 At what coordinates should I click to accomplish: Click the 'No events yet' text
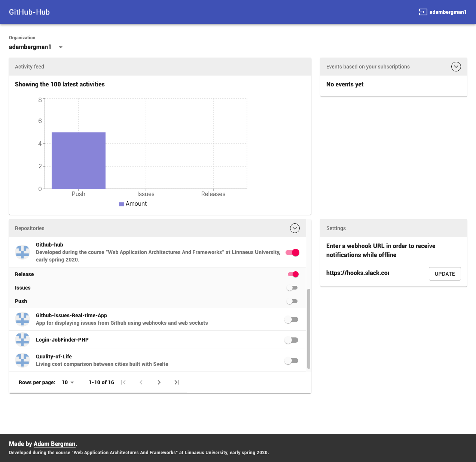345,85
